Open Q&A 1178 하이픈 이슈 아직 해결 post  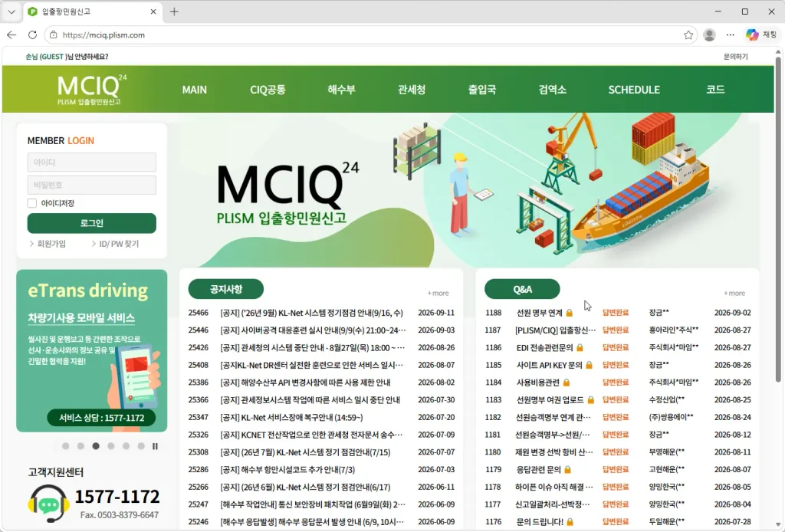[x=554, y=487]
